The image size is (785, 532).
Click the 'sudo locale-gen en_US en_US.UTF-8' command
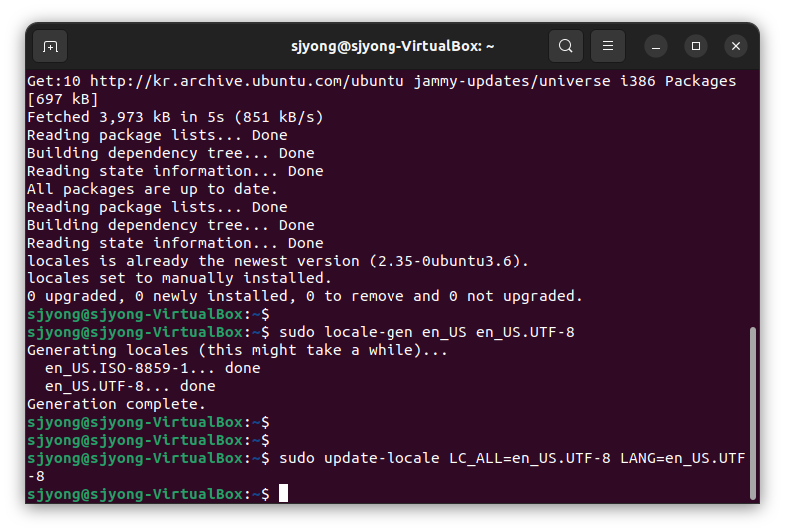click(x=426, y=332)
